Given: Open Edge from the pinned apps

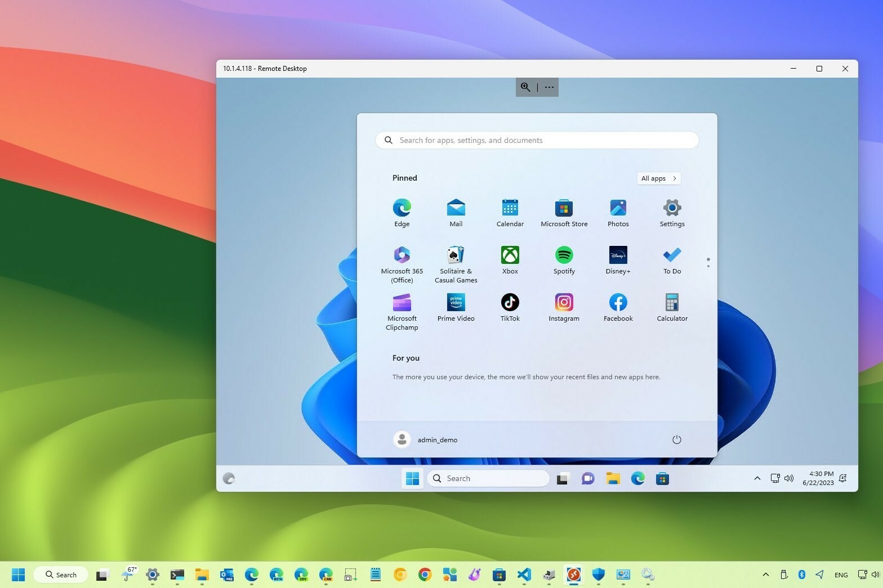Looking at the screenshot, I should tap(402, 213).
